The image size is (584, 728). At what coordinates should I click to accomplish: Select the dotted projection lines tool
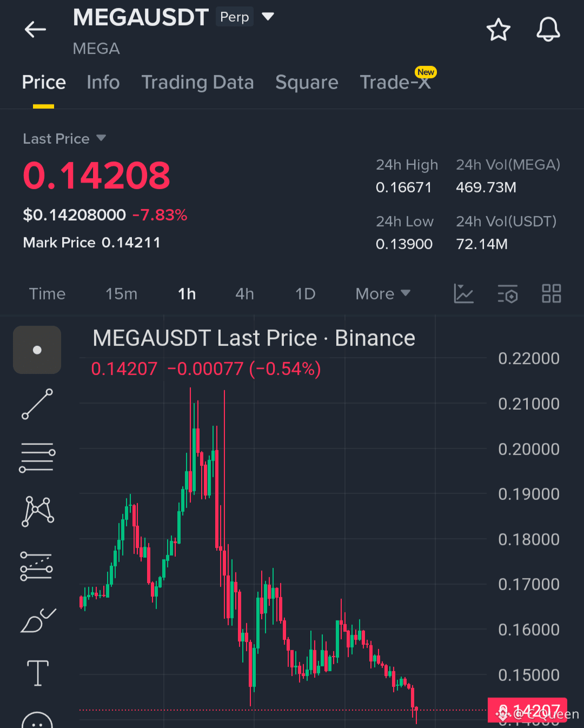pyautogui.click(x=36, y=566)
